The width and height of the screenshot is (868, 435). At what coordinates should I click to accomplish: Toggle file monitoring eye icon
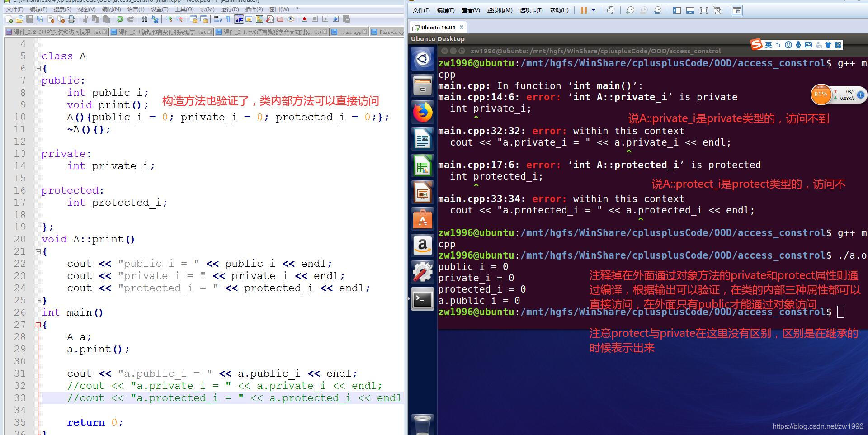[291, 19]
